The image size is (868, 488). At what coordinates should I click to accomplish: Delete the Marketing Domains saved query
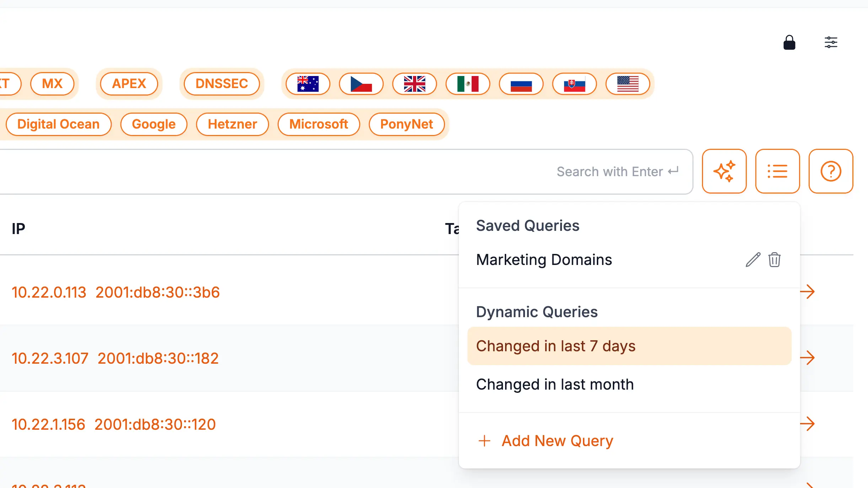(774, 260)
